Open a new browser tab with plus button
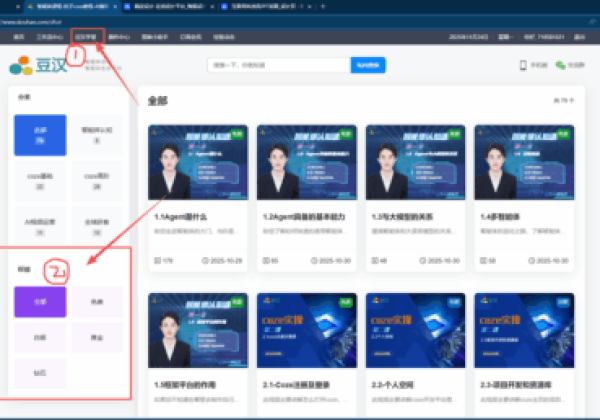This screenshot has height=420, width=600. coord(323,7)
